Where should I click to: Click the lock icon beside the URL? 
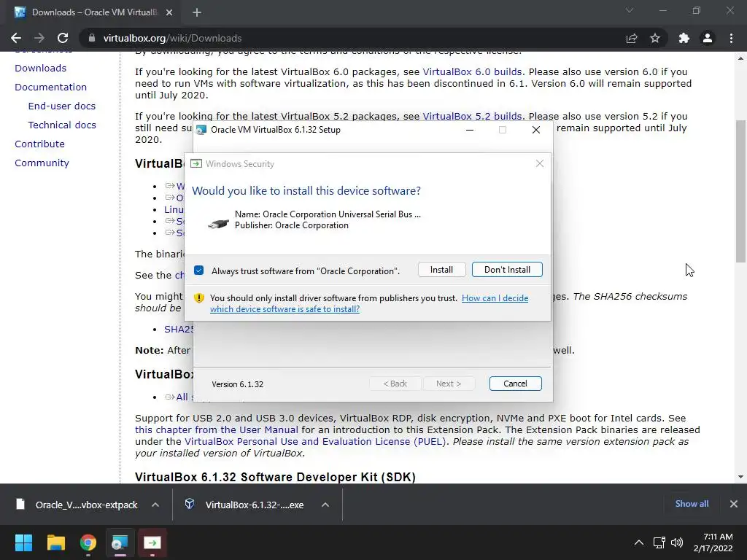click(91, 38)
